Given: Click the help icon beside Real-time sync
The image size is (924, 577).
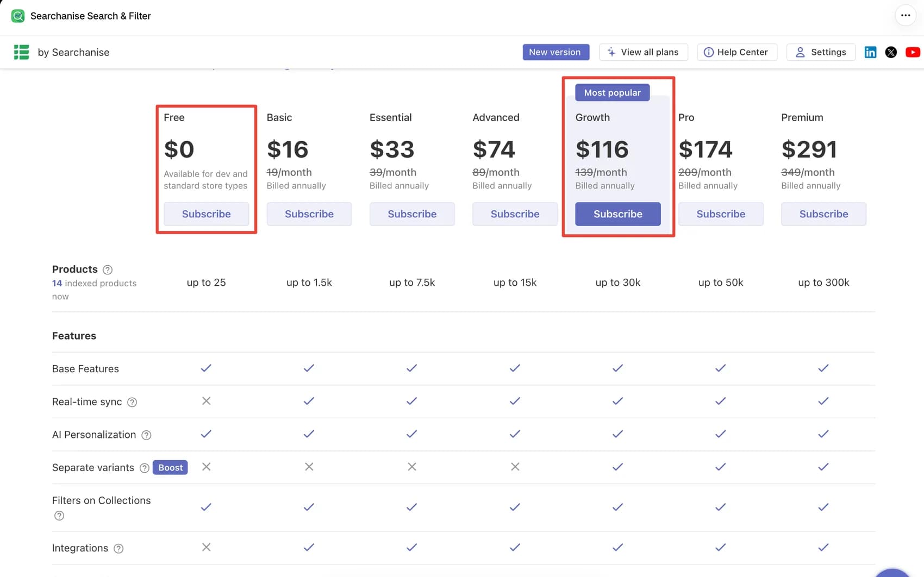Looking at the screenshot, I should [132, 402].
